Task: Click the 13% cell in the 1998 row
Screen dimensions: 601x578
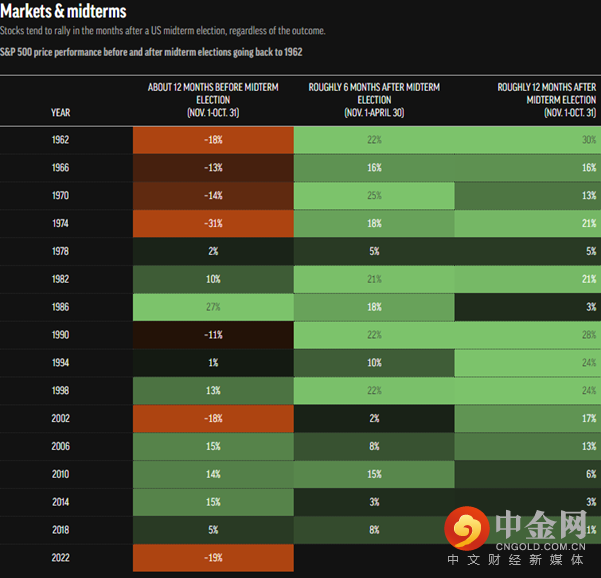Action: (x=213, y=391)
